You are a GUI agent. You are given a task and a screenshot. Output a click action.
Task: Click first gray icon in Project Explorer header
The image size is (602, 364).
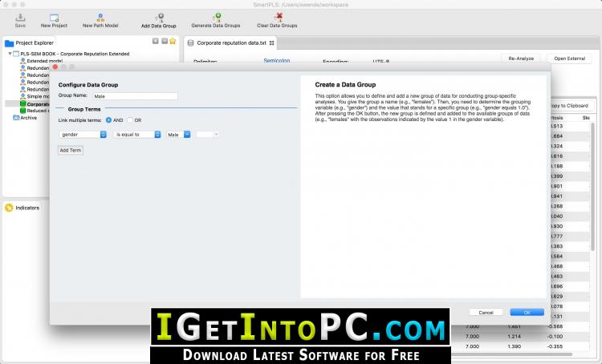(156, 41)
